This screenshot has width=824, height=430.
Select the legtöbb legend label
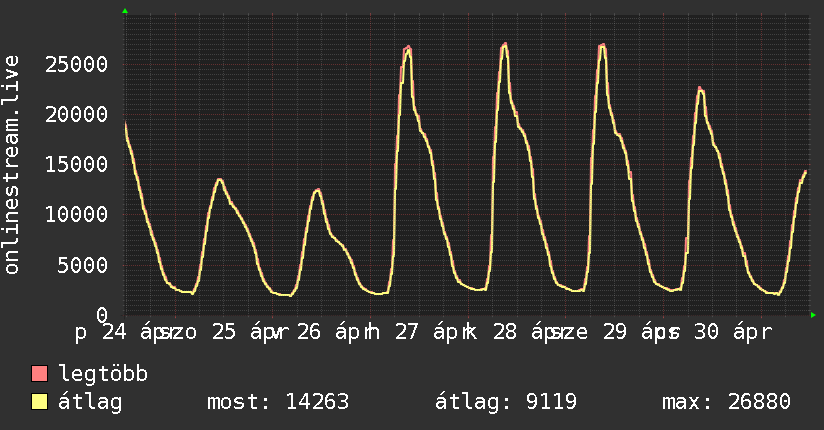(x=103, y=374)
